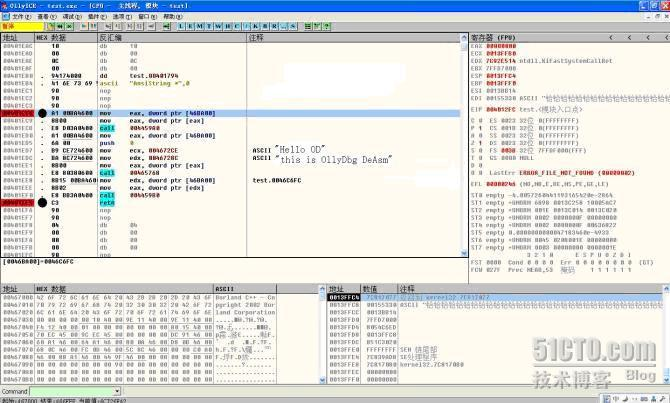Click the EAX register value
This screenshot has width=670, height=403.
(501, 46)
